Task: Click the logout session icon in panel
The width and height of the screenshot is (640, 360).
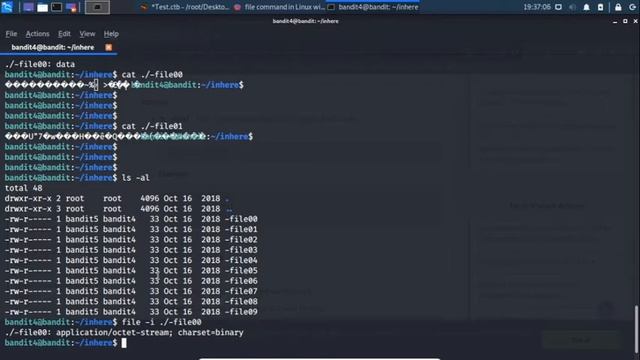Action: pos(632,7)
